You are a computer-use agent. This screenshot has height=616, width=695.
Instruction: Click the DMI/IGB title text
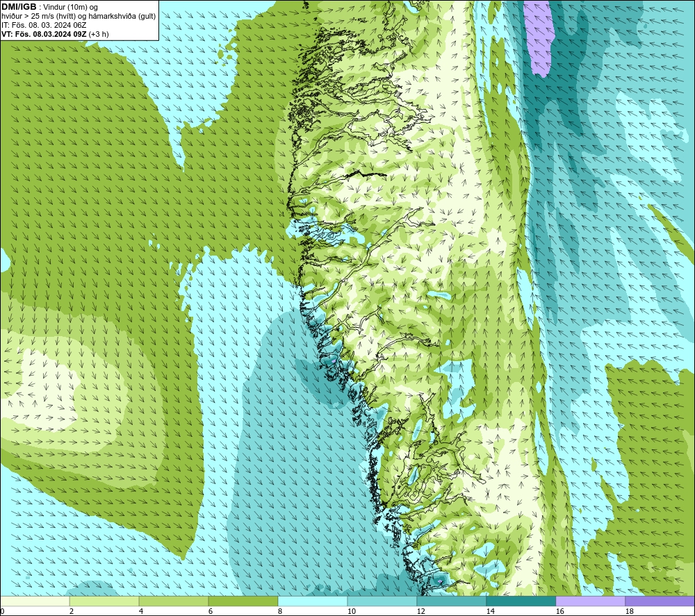coord(19,7)
